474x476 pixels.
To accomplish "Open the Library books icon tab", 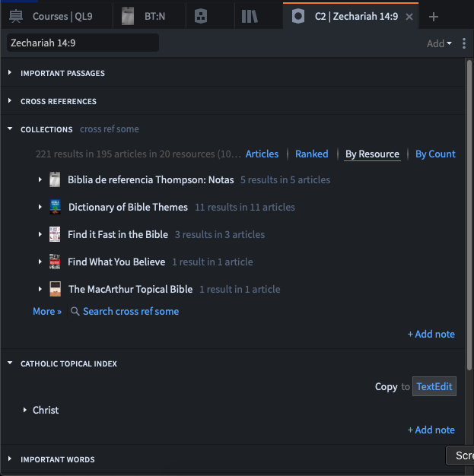I will (x=250, y=17).
